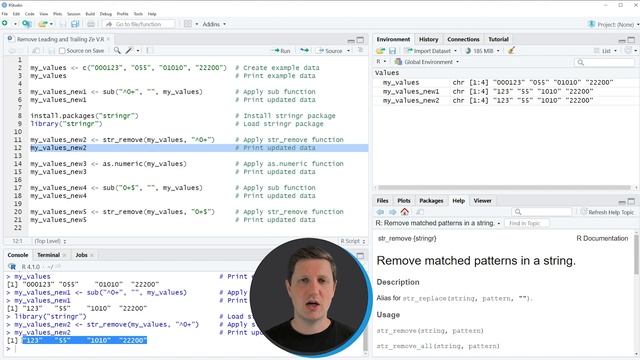Click the Show in new window icon in the editor
Screen dimensions: 640x360
click(36, 51)
